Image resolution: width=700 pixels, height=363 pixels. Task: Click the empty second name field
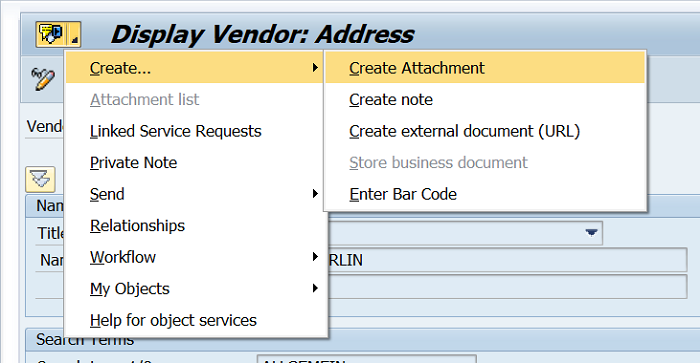pyautogui.click(x=507, y=287)
